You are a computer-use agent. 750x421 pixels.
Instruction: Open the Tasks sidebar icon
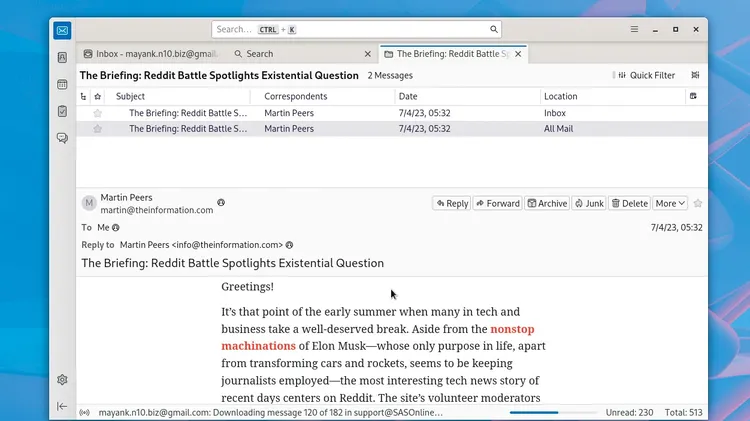62,111
